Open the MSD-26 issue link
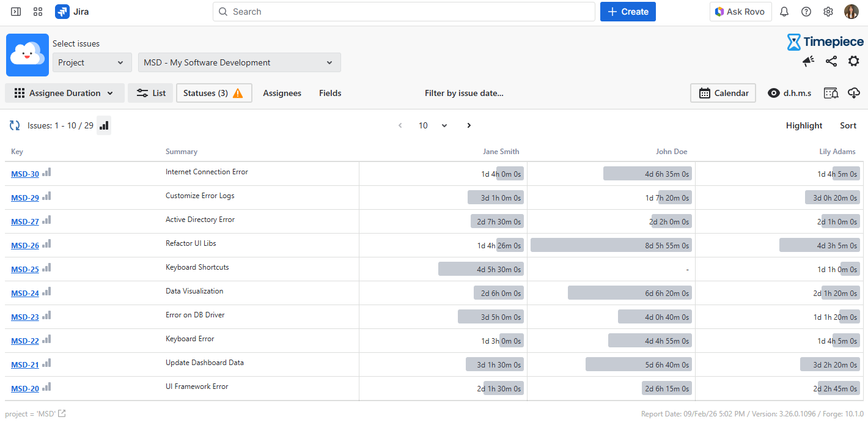This screenshot has height=425, width=868. (25, 245)
